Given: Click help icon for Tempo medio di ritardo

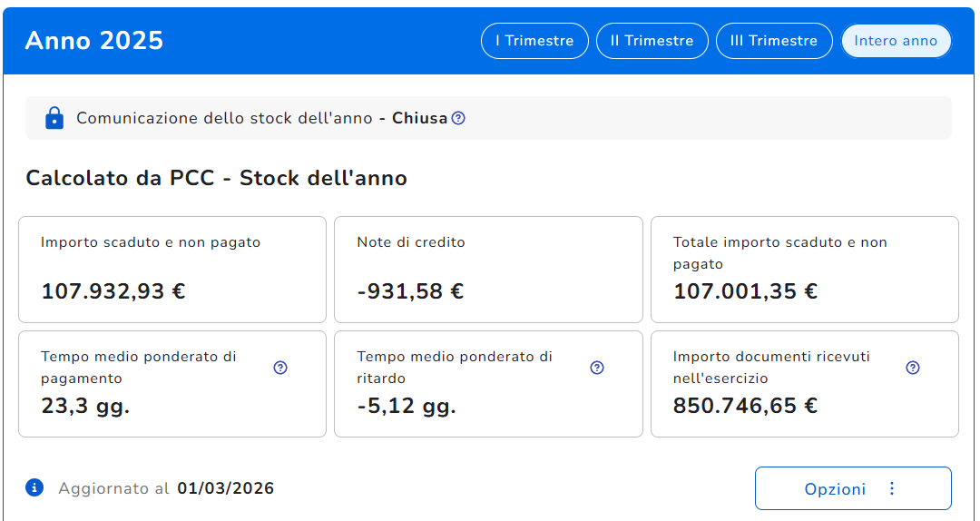Looking at the screenshot, I should point(597,368).
